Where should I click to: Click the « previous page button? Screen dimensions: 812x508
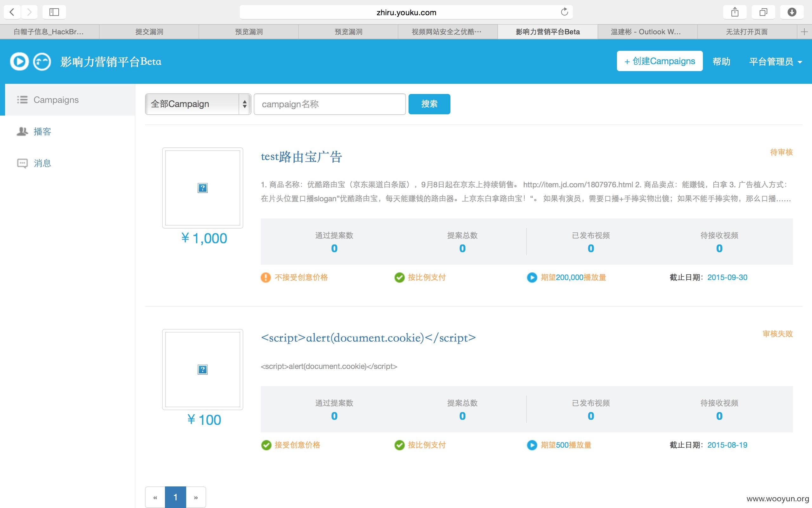[x=155, y=497]
